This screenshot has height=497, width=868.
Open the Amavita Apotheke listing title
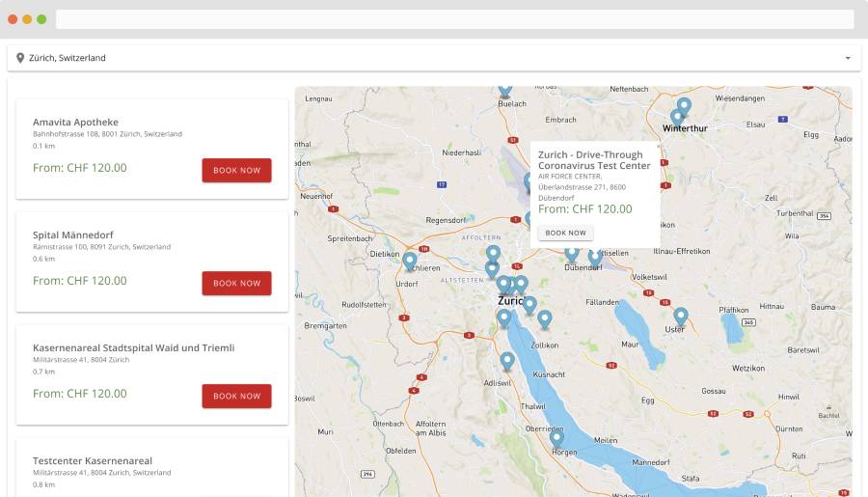(x=75, y=123)
